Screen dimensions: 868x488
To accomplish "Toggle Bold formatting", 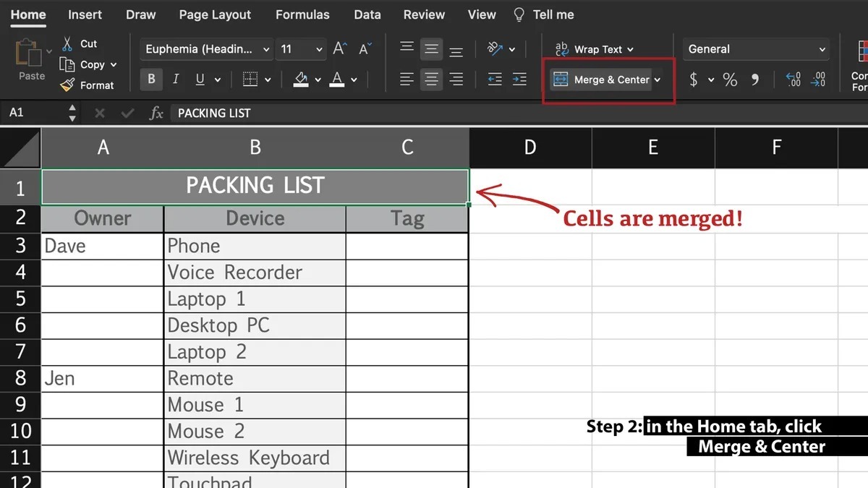I will 151,80.
